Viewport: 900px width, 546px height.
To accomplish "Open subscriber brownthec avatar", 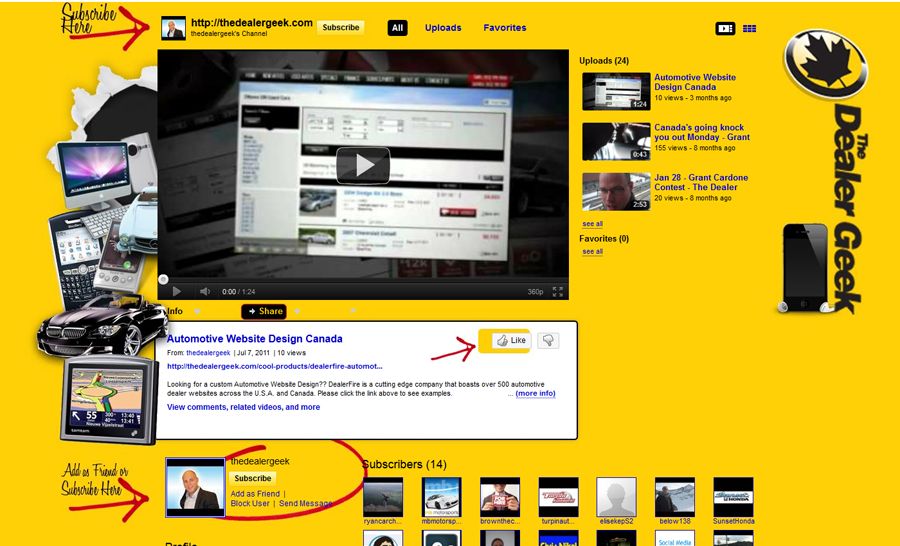I will pos(500,497).
